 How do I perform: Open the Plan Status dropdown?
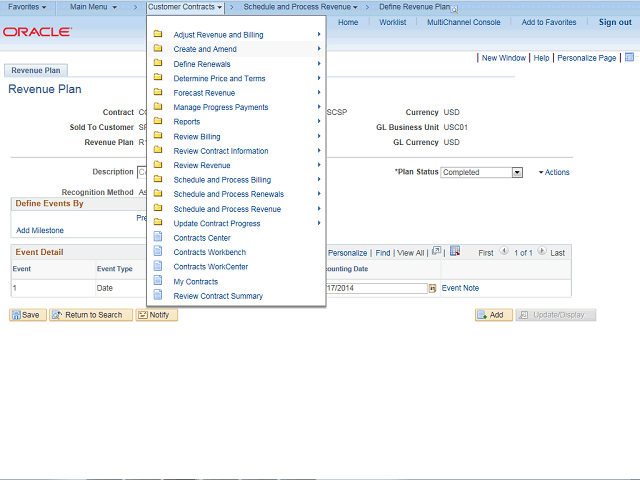coord(517,173)
